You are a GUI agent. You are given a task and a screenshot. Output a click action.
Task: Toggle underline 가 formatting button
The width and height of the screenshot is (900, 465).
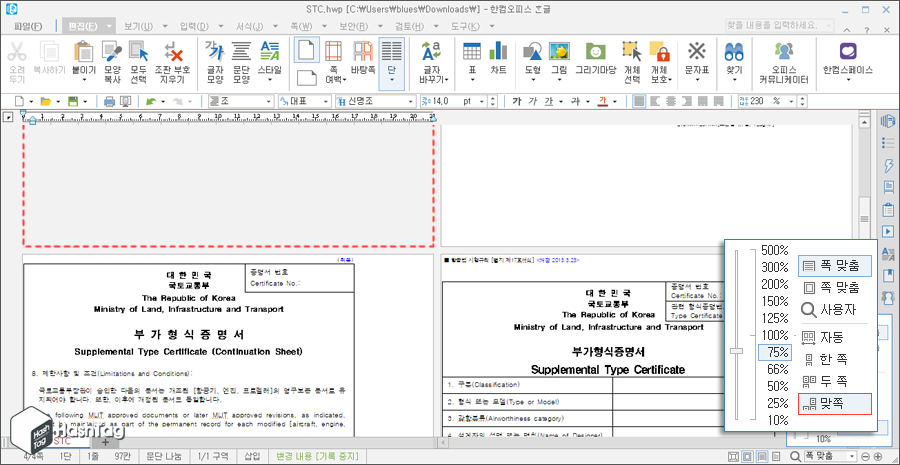point(549,101)
